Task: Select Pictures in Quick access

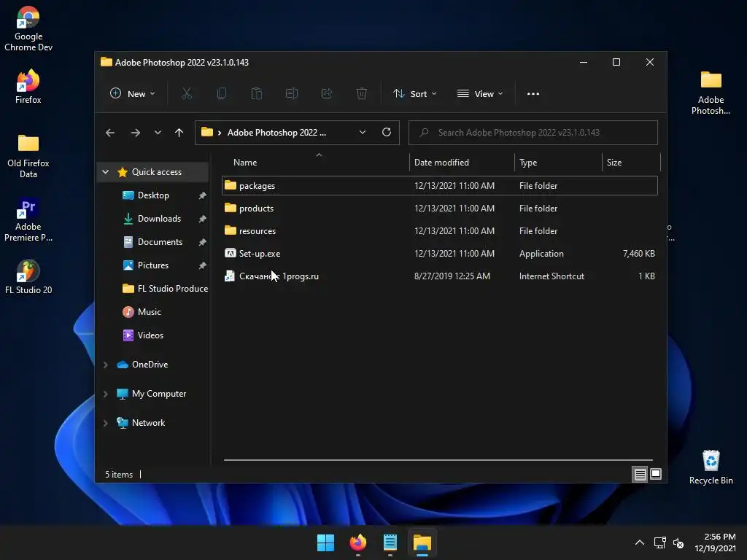Action: (153, 265)
